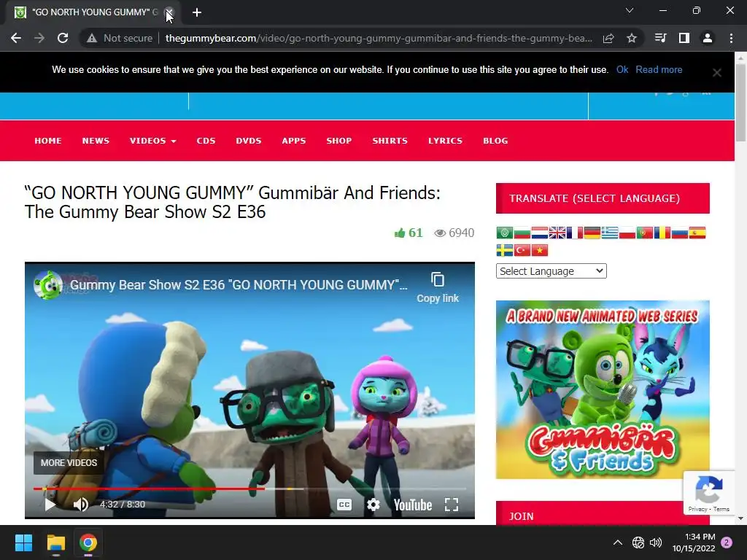This screenshot has width=747, height=560.
Task: Select the Romanian flag
Action: 662,233
